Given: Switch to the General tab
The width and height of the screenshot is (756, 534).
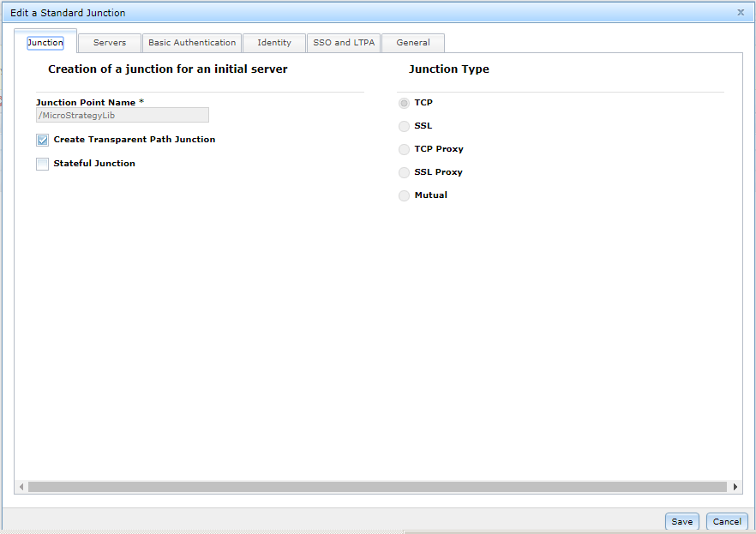Looking at the screenshot, I should 413,43.
